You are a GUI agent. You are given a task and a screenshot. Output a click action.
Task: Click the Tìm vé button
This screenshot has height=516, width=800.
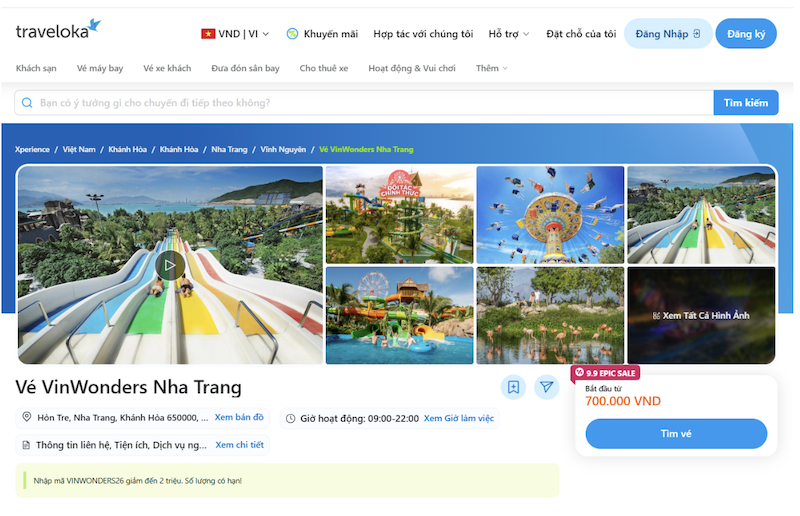click(676, 434)
